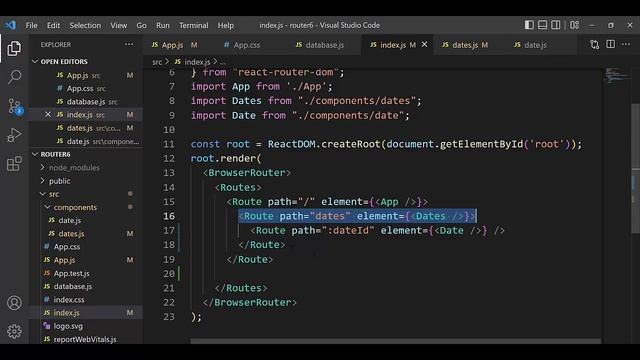This screenshot has width=640, height=360.
Task: Switch to the date.js tab
Action: click(x=536, y=45)
